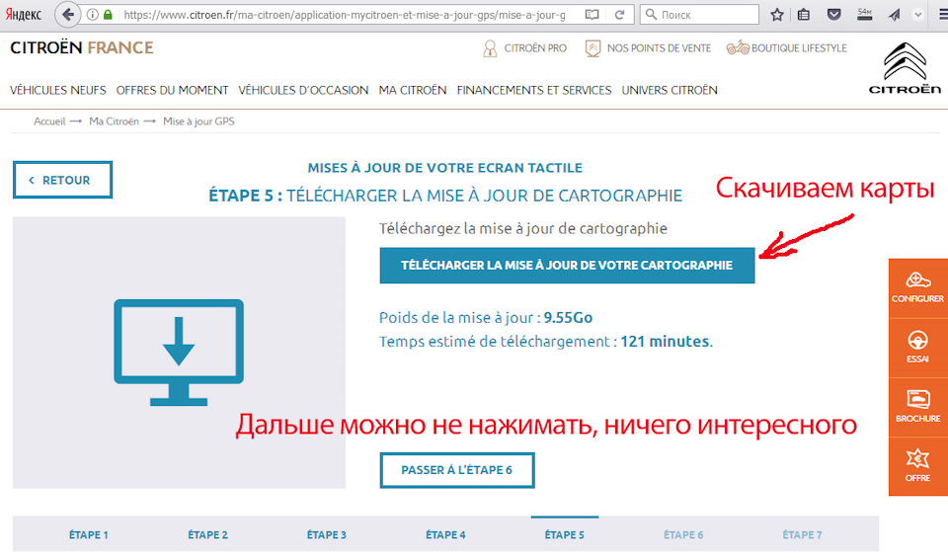Open the Configurer side shortcut
This screenshot has width=948, height=560.
click(x=917, y=288)
